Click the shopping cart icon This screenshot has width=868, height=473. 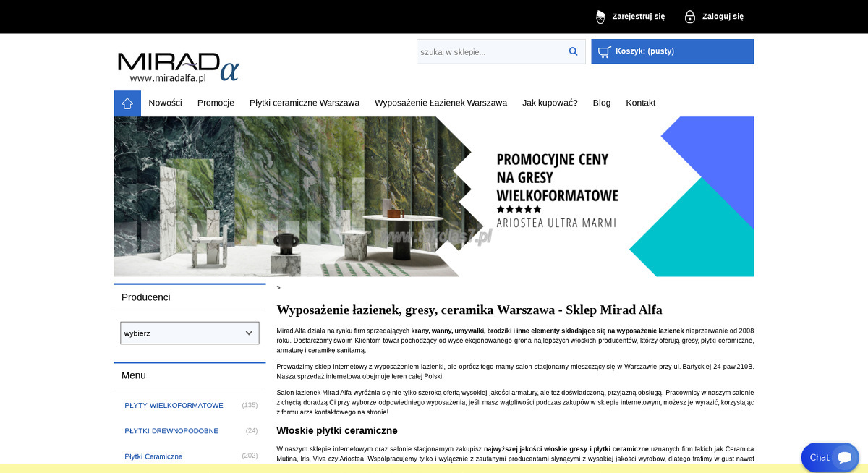pos(605,51)
